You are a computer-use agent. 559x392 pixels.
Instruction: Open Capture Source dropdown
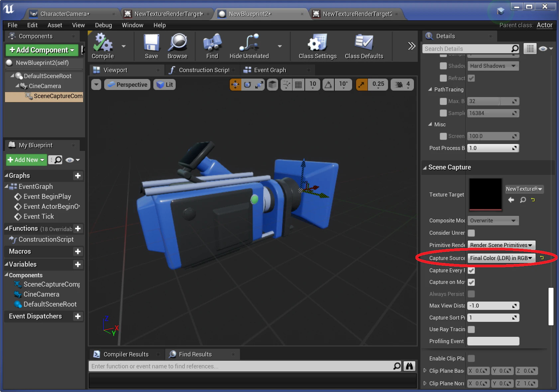[501, 258]
